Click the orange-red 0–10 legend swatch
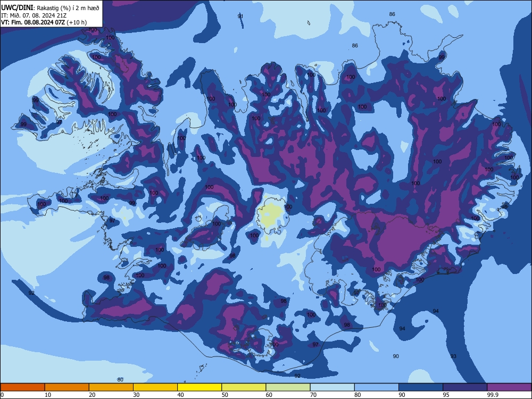The height and width of the screenshot is (399, 532). 22,387
